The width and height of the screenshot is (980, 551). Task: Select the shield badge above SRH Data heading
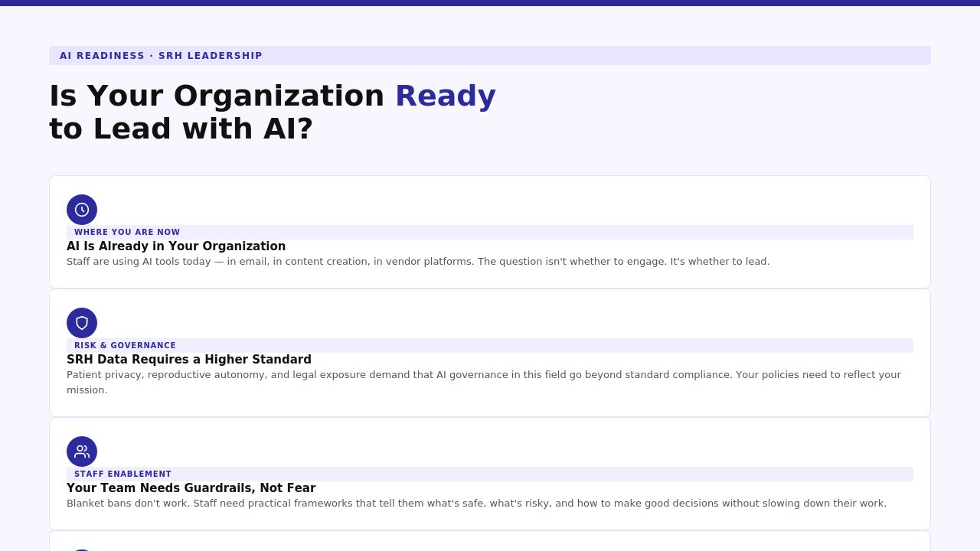[82, 322]
